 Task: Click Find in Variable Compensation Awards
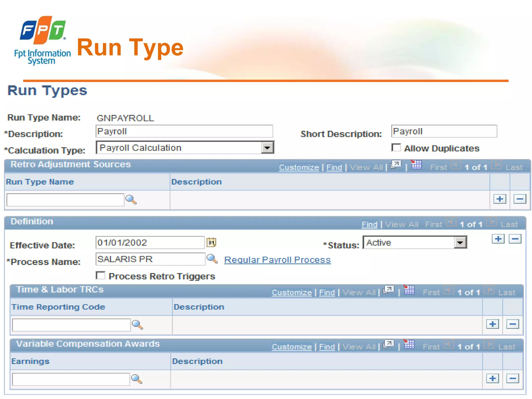point(327,347)
